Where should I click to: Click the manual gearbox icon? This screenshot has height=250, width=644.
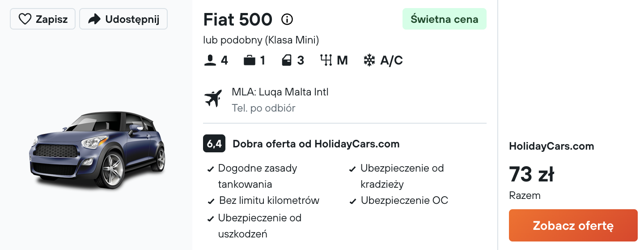[x=326, y=60]
